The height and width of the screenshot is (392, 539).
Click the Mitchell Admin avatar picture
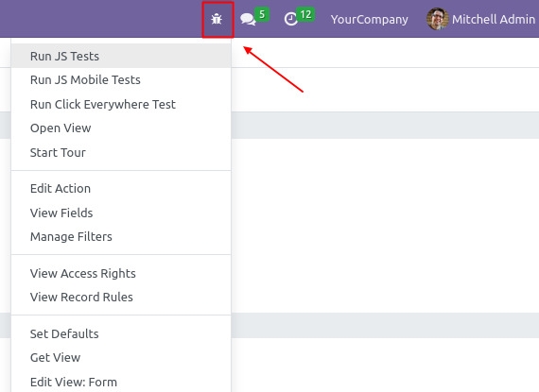[437, 19]
